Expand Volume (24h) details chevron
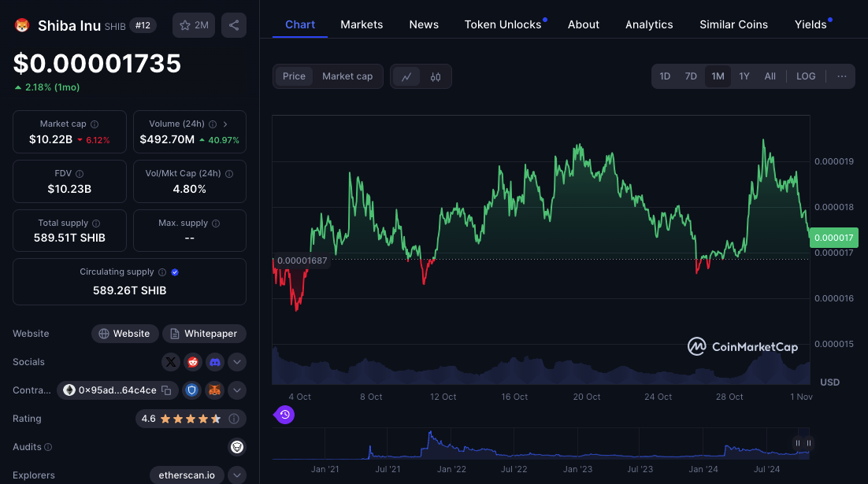Image resolution: width=868 pixels, height=484 pixels. point(225,124)
